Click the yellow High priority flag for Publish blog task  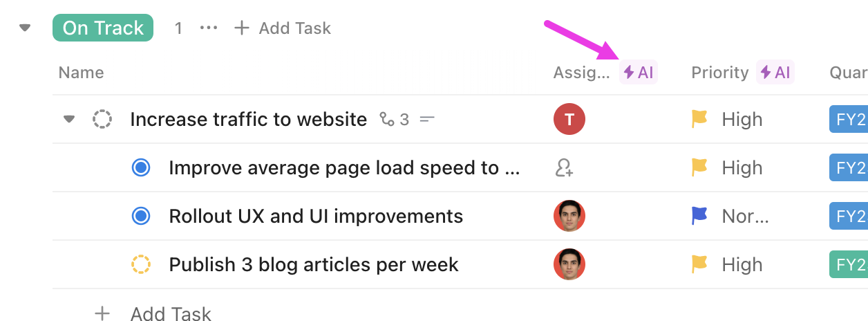tap(700, 264)
